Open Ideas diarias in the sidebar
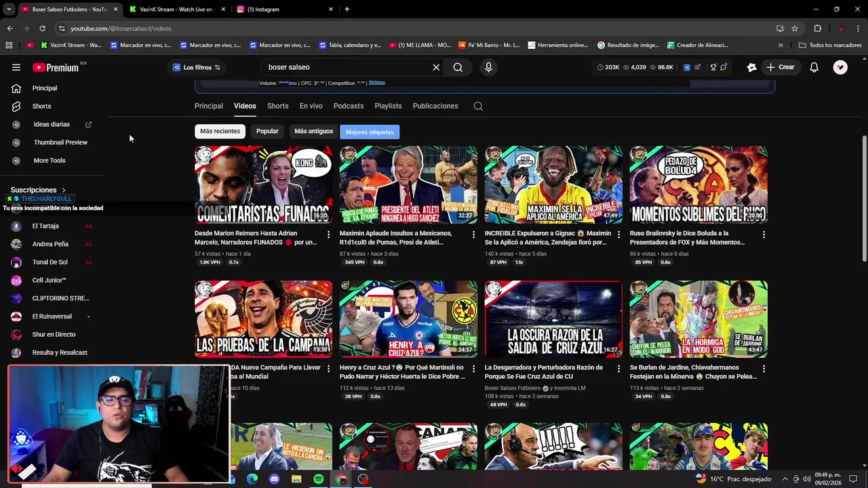 tap(52, 125)
